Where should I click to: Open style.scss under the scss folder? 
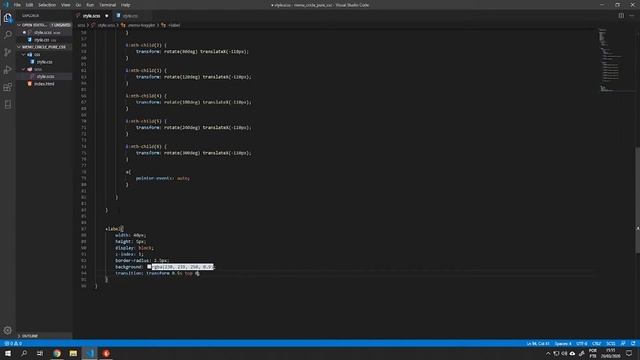(x=44, y=76)
